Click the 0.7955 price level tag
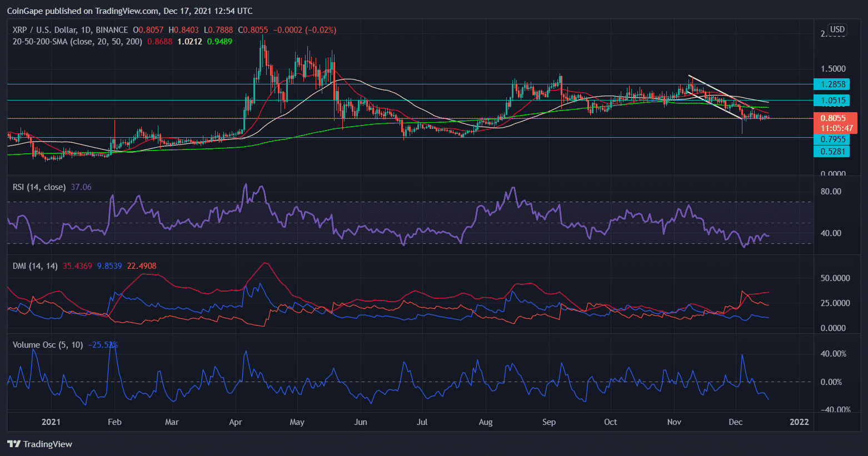Image resolution: width=868 pixels, height=456 pixels. click(831, 139)
